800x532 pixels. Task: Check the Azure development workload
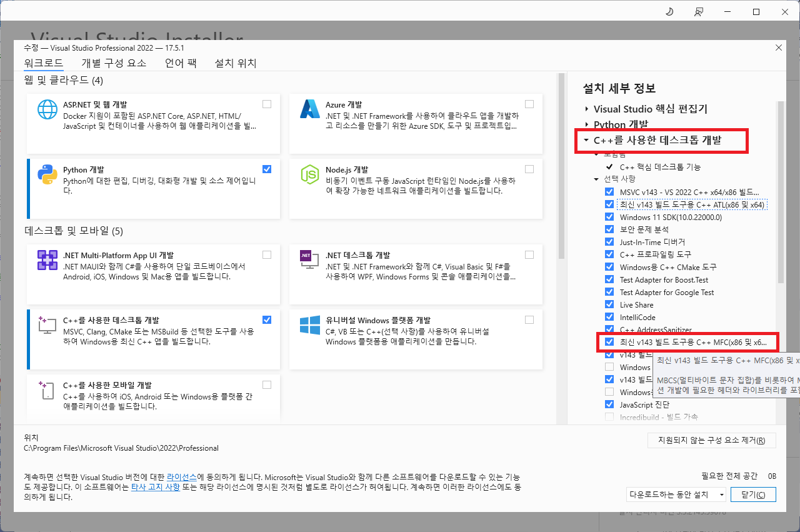[529, 104]
